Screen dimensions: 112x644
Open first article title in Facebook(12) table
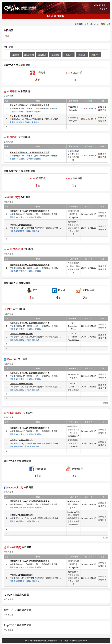[x=30, y=501]
